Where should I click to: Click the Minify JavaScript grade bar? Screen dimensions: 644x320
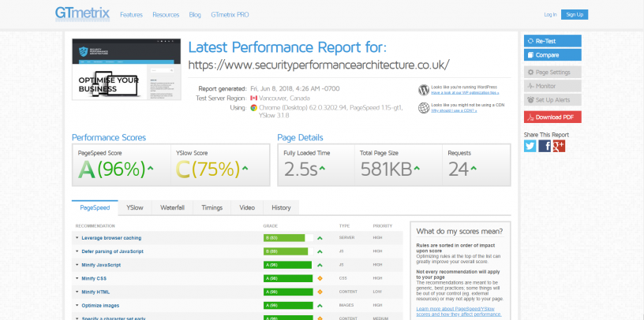pos(284,265)
